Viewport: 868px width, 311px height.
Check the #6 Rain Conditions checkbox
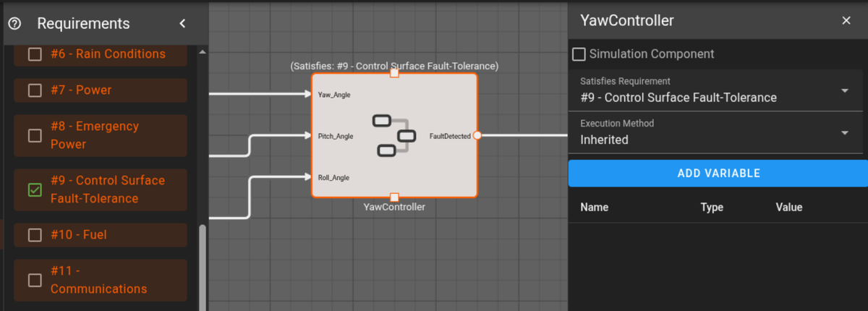[x=35, y=54]
